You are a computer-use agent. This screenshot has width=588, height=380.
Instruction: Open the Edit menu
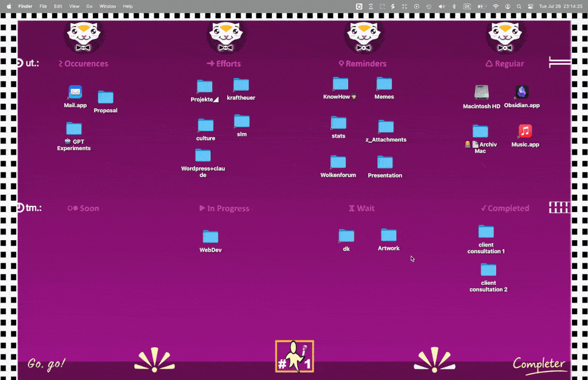point(58,6)
